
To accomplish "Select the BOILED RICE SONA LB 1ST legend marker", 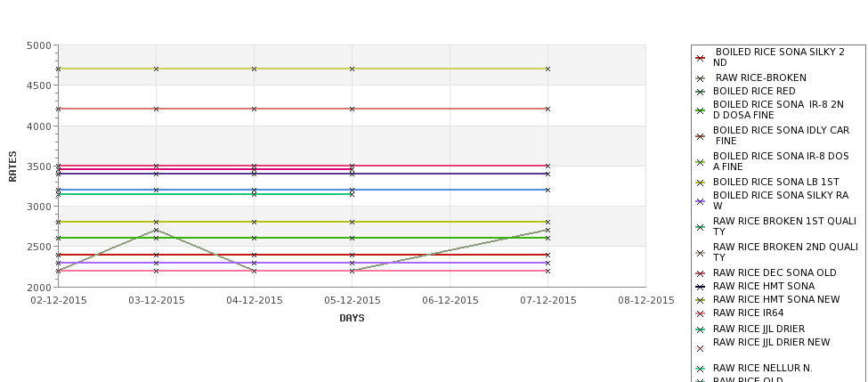I will 700,183.
